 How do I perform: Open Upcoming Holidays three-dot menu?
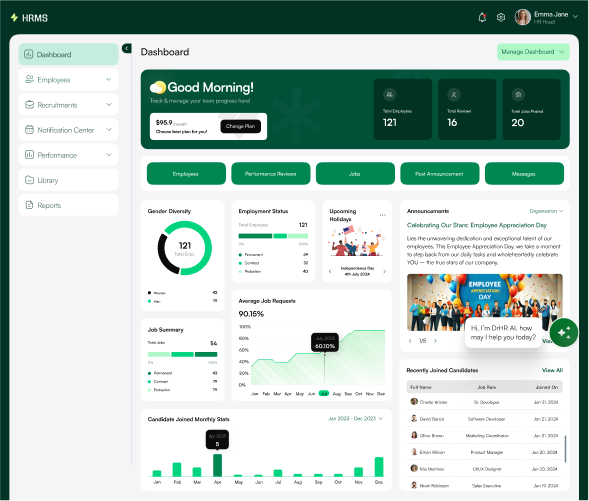tap(382, 215)
